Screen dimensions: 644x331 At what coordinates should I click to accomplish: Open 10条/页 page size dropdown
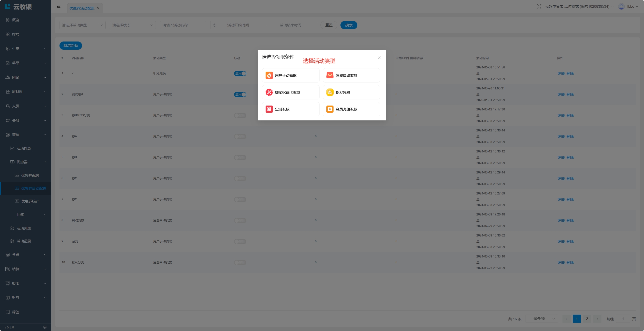pos(542,319)
